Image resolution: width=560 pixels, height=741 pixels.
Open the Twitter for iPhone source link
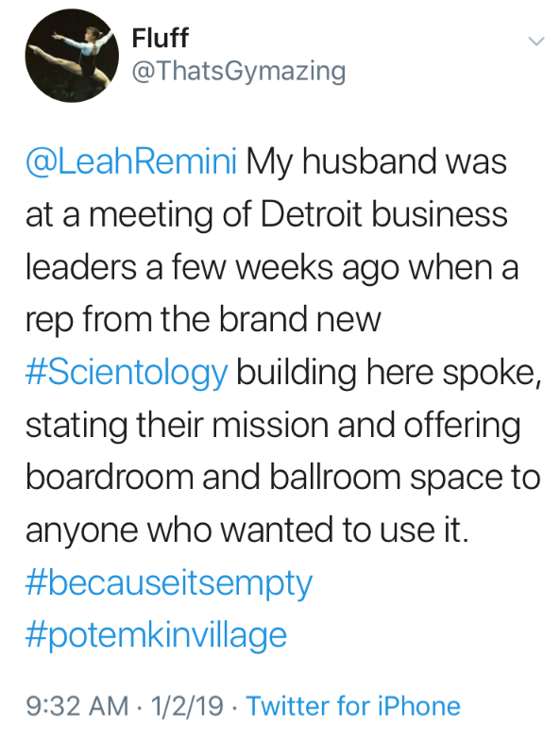point(353,706)
